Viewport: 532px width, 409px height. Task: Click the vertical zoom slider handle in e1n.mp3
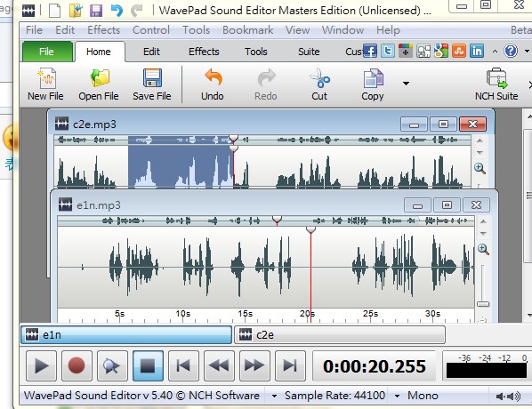click(483, 304)
